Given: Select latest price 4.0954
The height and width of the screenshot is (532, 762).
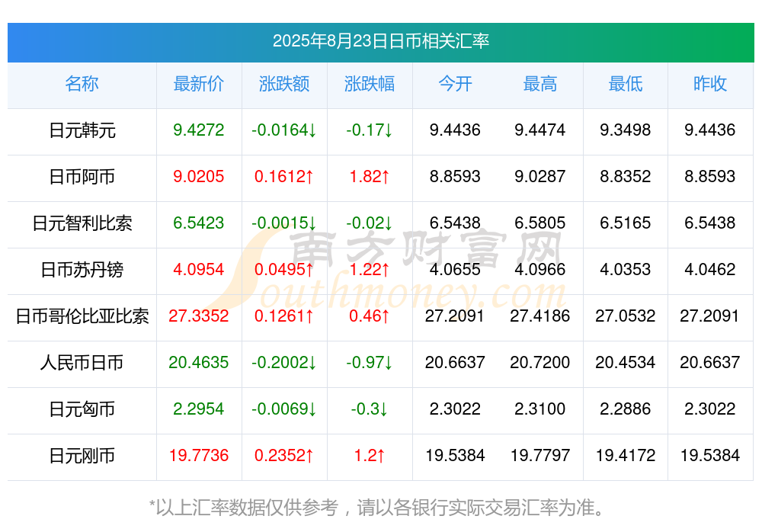Looking at the screenshot, I should point(199,269).
